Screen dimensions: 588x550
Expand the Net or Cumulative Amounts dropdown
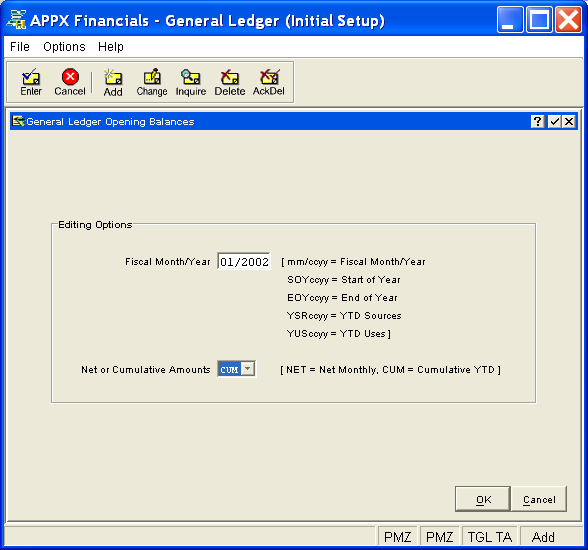point(248,369)
